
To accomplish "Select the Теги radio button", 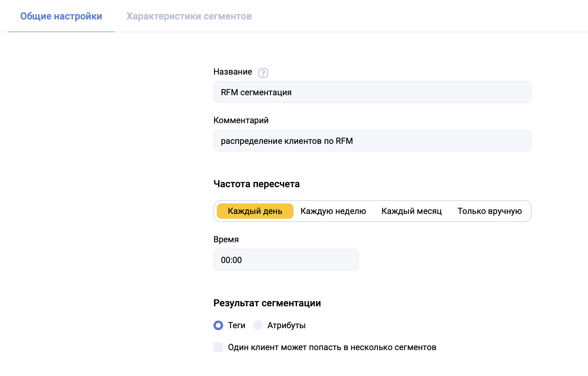I will [x=218, y=325].
